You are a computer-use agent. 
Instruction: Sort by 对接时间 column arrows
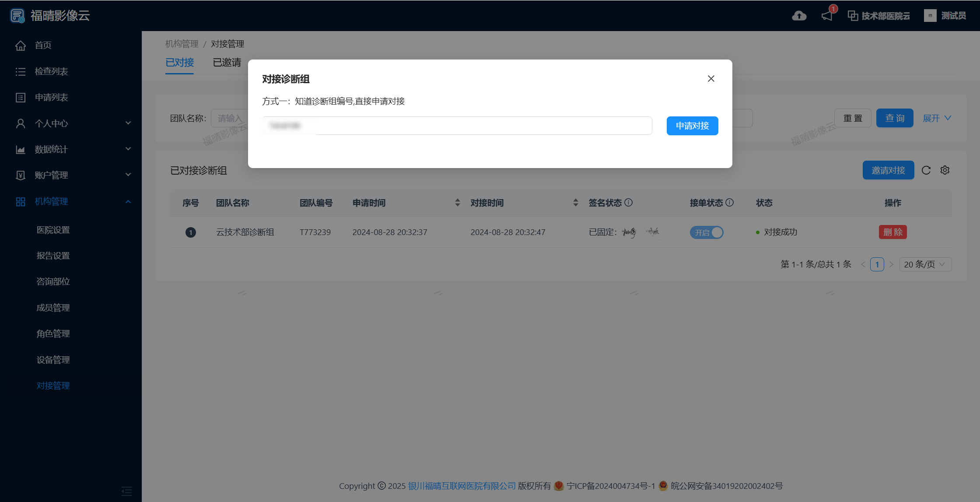click(x=576, y=203)
